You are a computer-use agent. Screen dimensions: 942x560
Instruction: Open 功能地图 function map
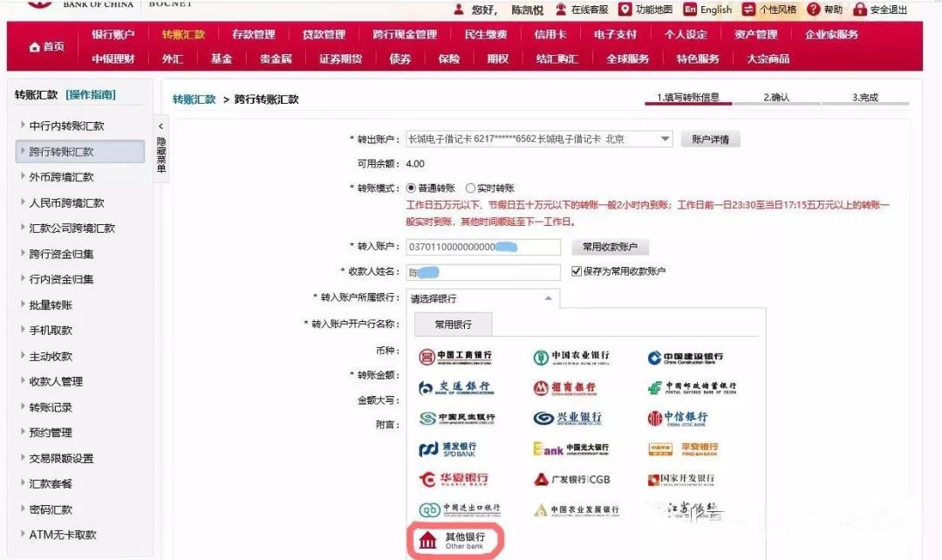645,10
